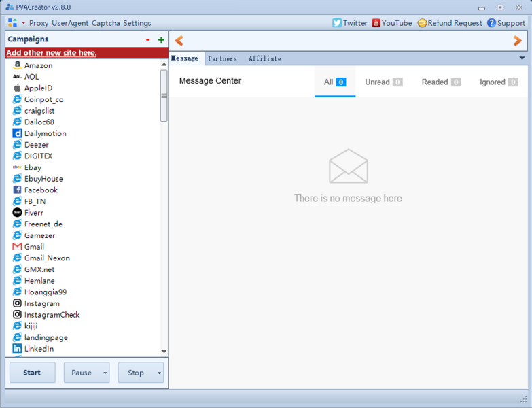Click the Deezer browser icon
The image size is (532, 408).
coord(17,145)
